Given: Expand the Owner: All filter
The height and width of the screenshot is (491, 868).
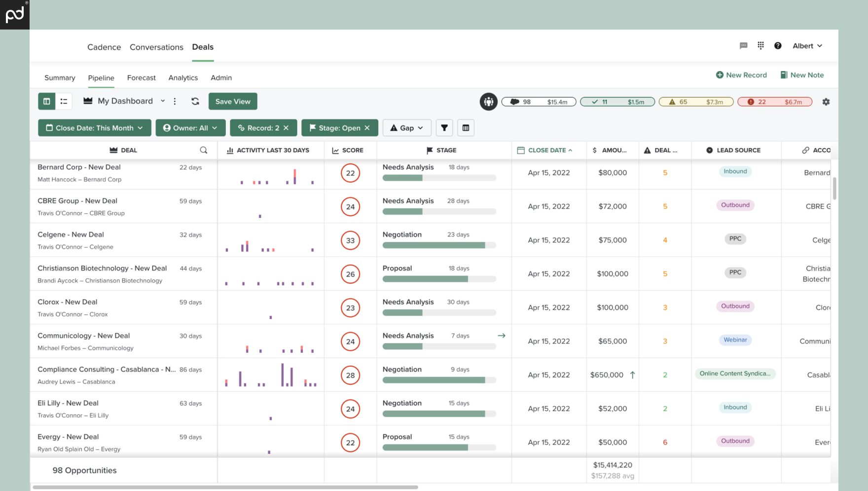Looking at the screenshot, I should click(190, 128).
